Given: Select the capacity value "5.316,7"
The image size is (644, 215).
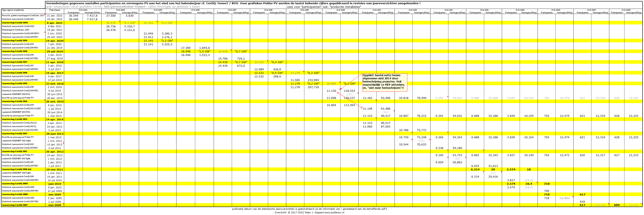Looking at the screenshot, I should pyautogui.click(x=130, y=26).
